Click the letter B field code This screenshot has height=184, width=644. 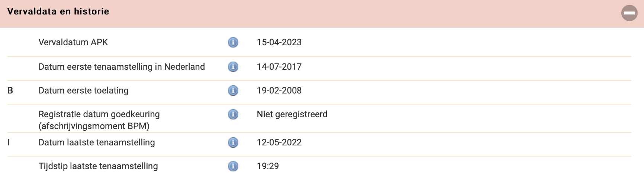click(x=10, y=91)
